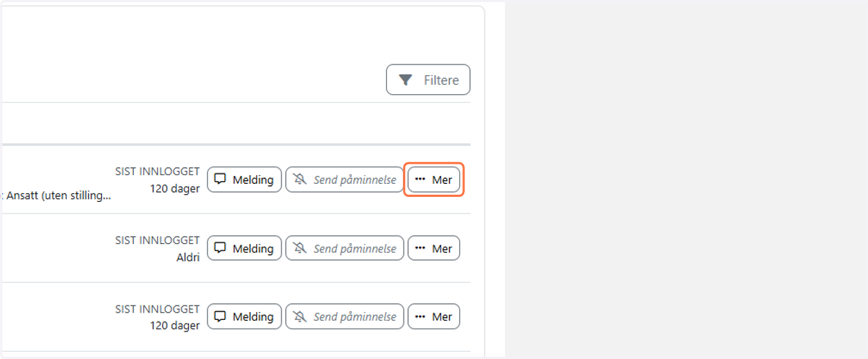Image resolution: width=868 pixels, height=359 pixels.
Task: Click the "Aldri" last login value
Action: [188, 257]
